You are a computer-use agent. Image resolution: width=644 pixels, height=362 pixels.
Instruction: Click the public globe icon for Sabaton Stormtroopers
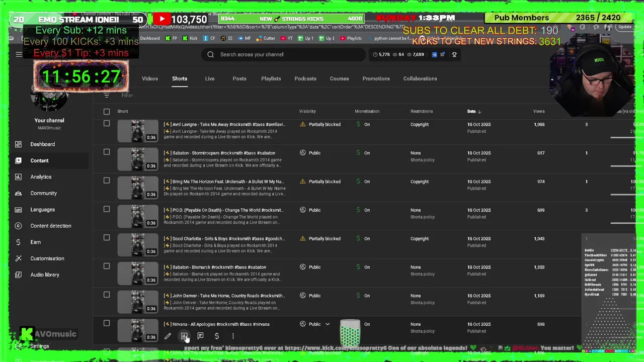click(x=302, y=153)
